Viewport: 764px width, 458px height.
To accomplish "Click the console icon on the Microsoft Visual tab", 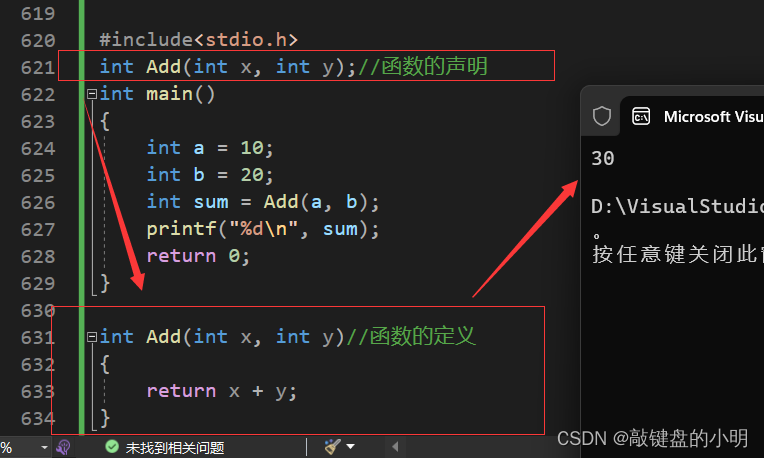I will 641,116.
